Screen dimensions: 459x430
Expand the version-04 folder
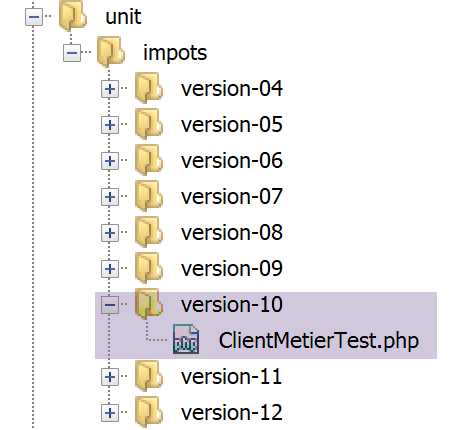coord(110,89)
